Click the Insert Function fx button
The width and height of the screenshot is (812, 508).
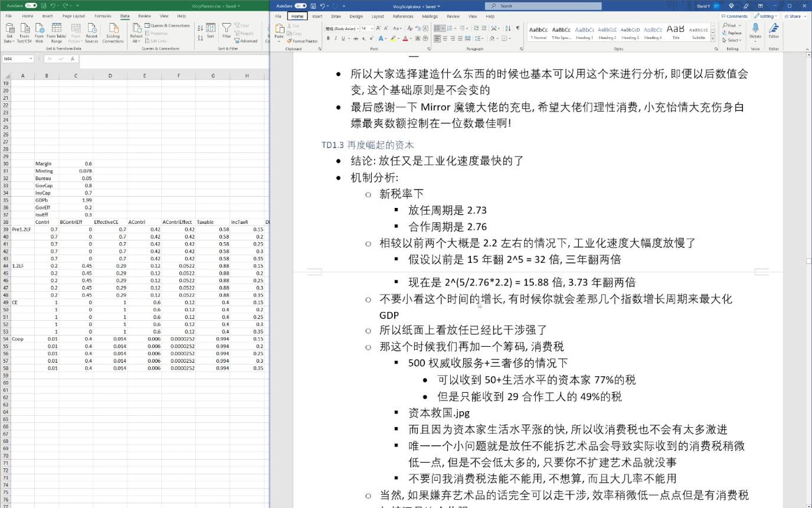coord(73,58)
